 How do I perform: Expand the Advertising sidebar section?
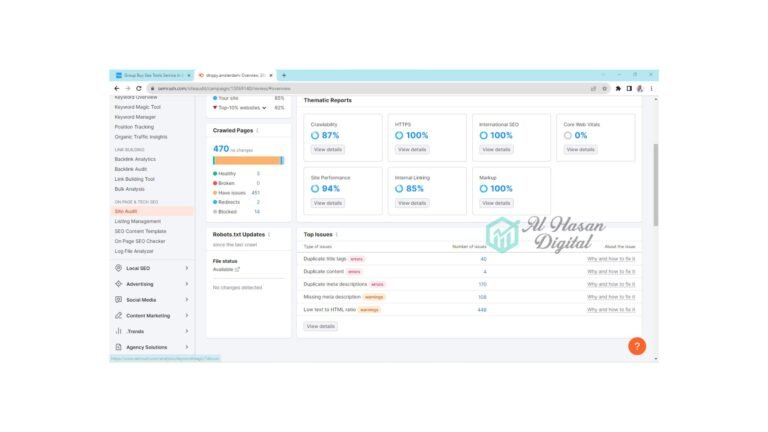(x=186, y=284)
